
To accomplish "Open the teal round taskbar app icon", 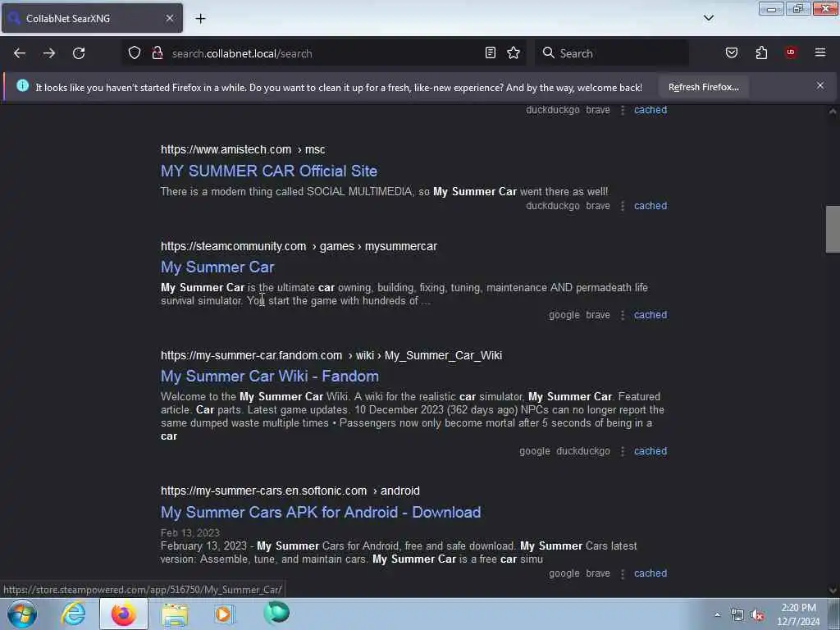I will coord(276,613).
